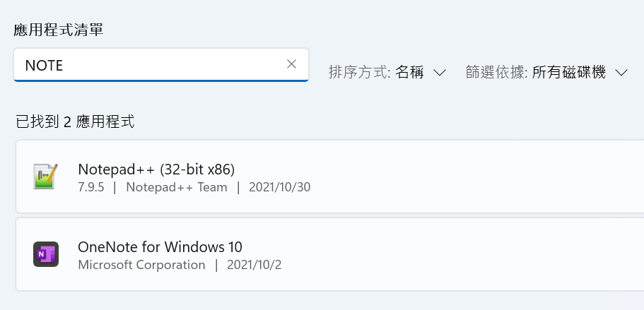Open the 排序方式 sort dropdown
The height and width of the screenshot is (310, 644).
387,73
